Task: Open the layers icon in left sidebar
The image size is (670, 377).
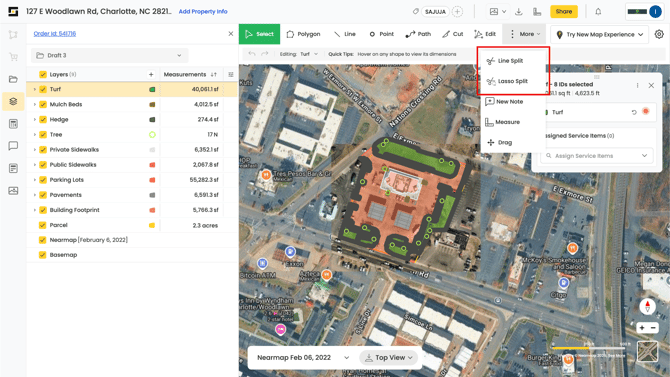Action: 13,101
